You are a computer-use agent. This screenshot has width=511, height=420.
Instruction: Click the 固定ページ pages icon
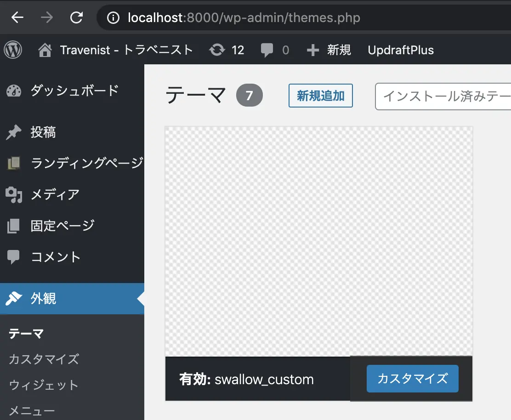tap(13, 226)
